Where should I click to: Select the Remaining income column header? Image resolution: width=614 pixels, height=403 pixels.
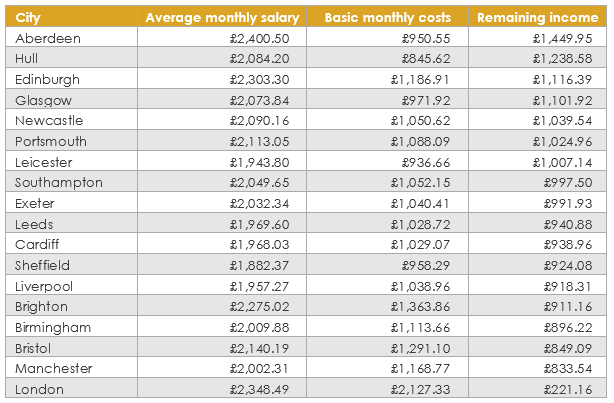(535, 17)
